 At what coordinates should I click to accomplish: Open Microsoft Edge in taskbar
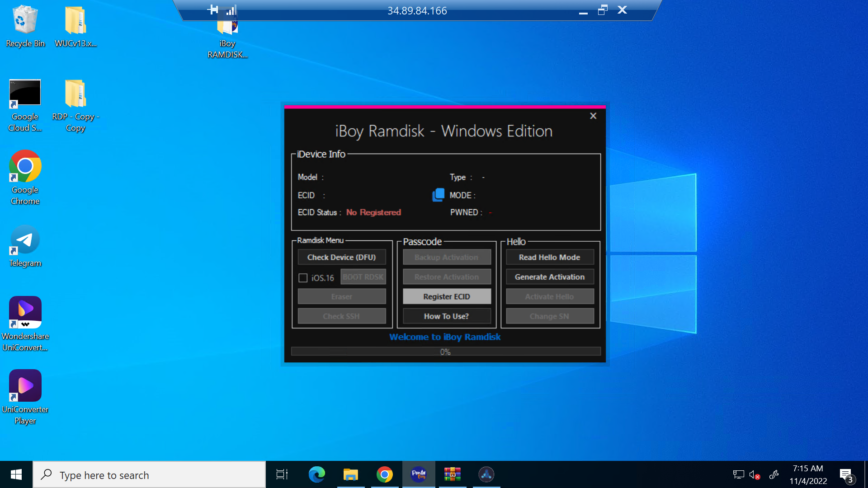pos(316,474)
